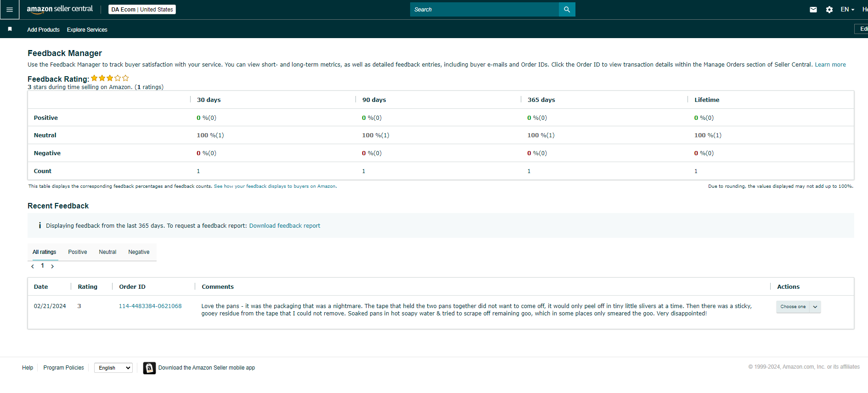Select page number 1 in pagination

(43, 266)
